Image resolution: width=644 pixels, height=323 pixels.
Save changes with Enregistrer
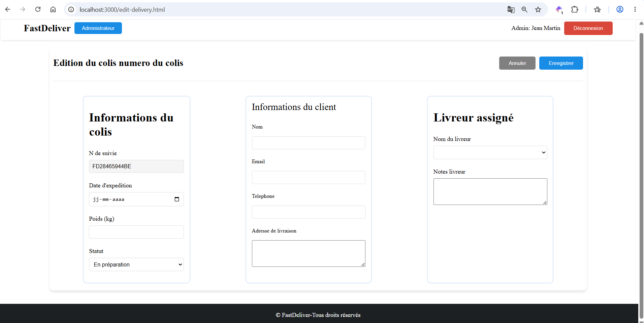tap(561, 63)
